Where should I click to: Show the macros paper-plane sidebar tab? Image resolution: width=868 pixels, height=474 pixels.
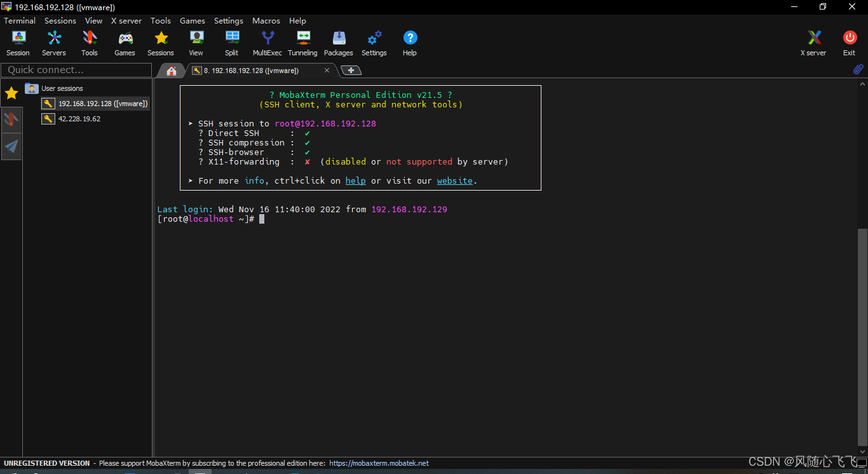[11, 147]
